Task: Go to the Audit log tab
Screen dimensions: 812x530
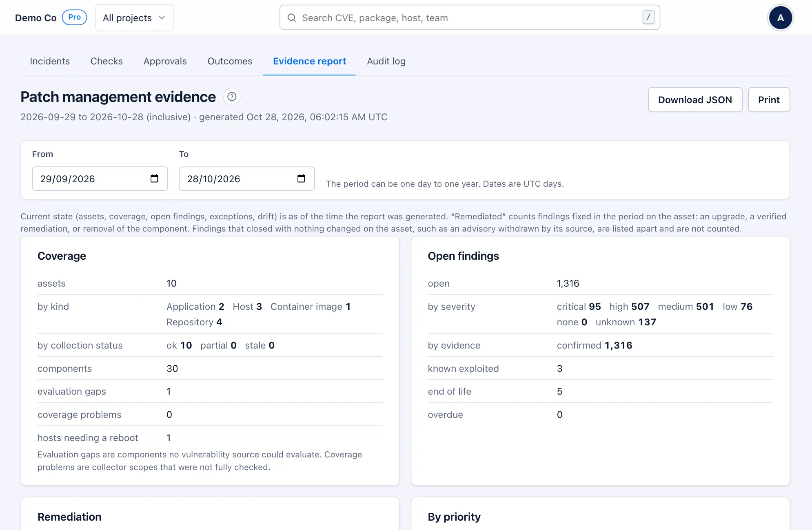Action: pos(386,61)
